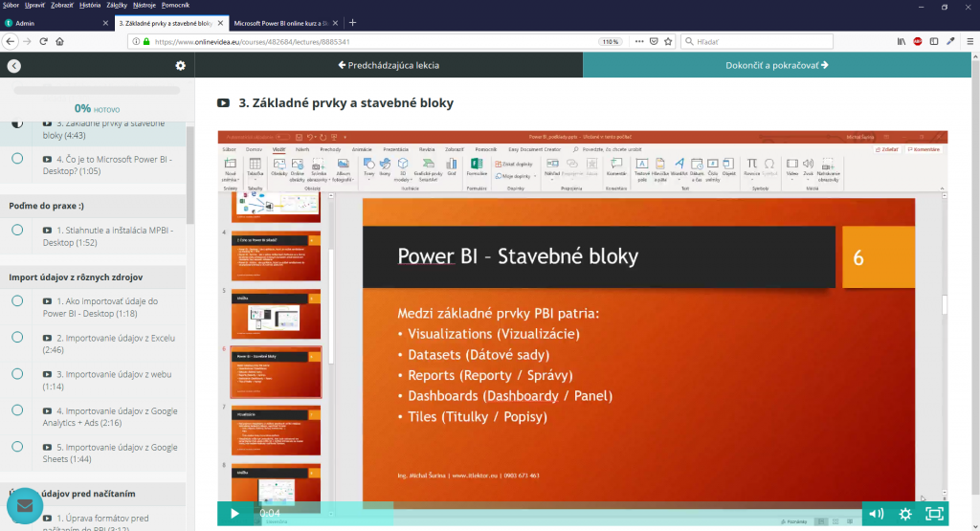980x531 pixels.
Task: Click the green padlock security icon
Action: 146,42
